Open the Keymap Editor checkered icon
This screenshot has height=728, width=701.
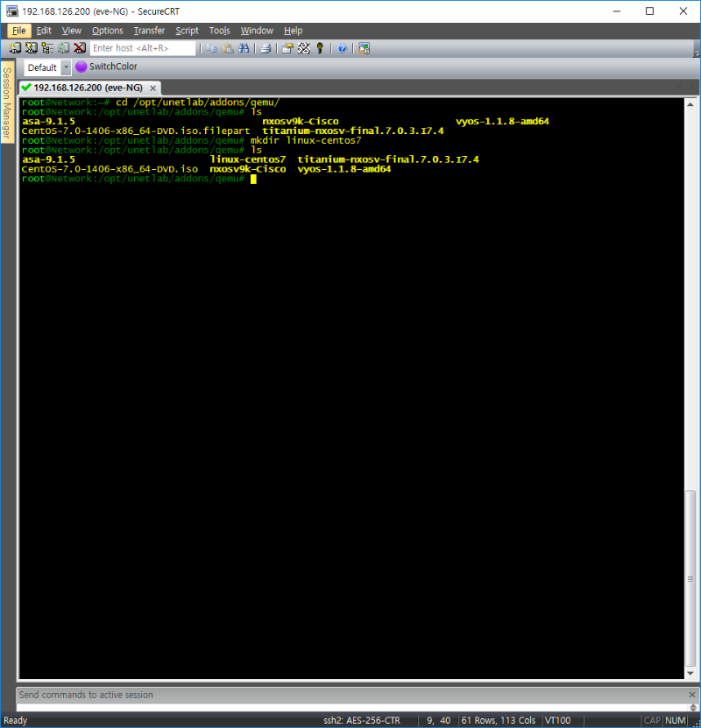tap(303, 48)
